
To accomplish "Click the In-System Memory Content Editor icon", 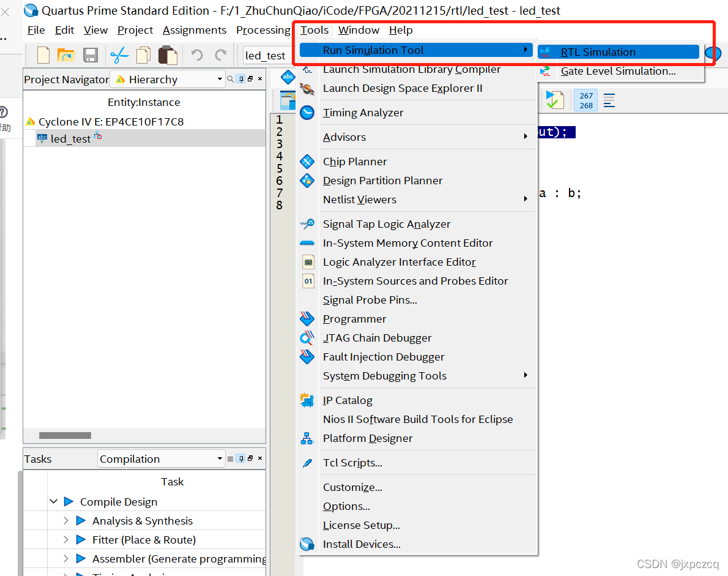I will tap(307, 243).
